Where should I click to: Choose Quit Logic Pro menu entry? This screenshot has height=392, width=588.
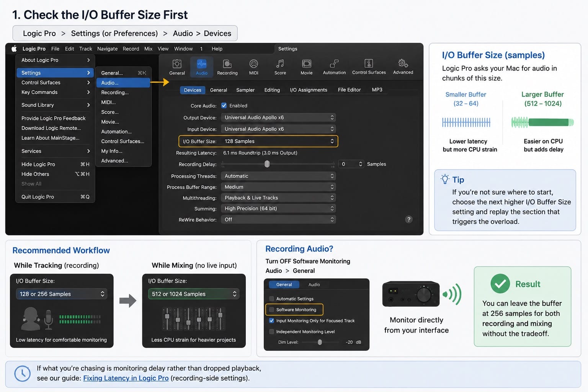pos(56,197)
